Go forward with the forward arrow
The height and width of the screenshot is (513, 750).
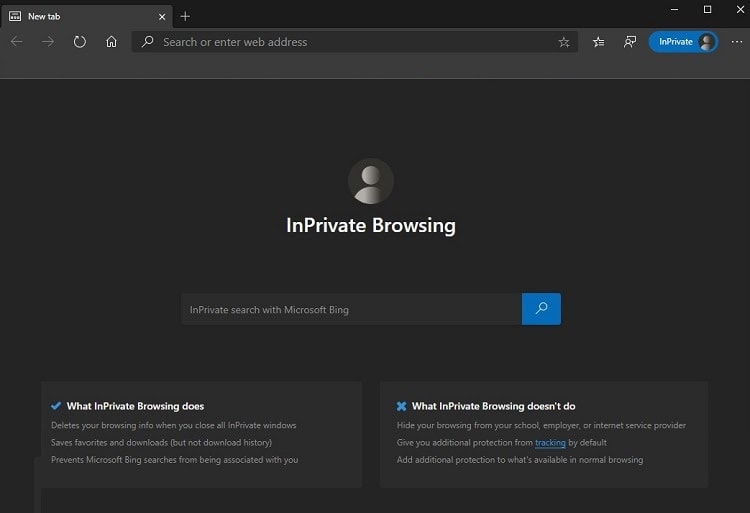point(48,42)
